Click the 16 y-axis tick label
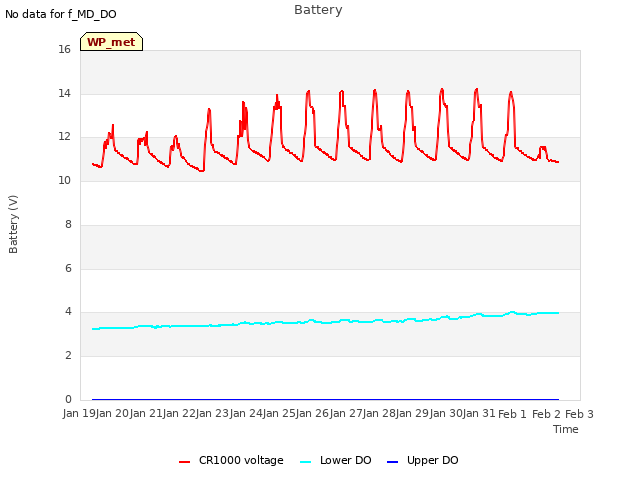 (64, 49)
